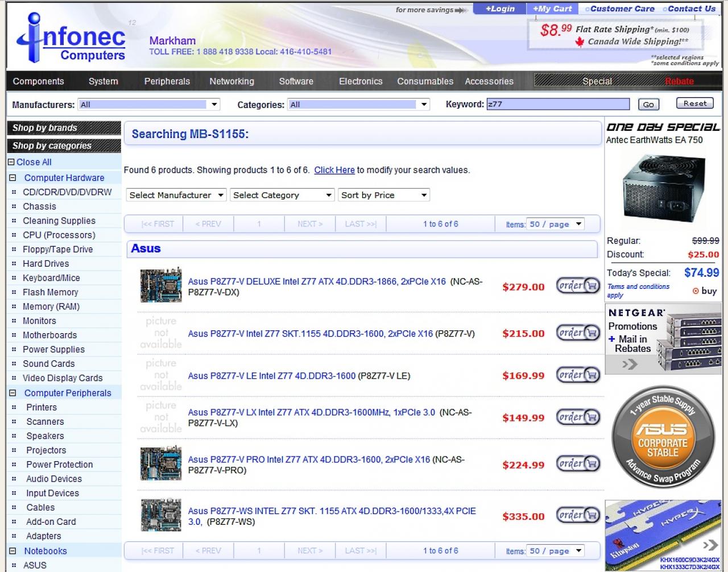Open the Shop by categories panel
Screen dimensions: 728x572
point(64,146)
